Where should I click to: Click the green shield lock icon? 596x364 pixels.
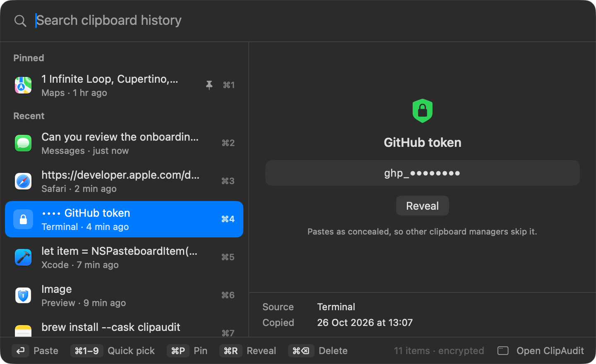(x=423, y=111)
